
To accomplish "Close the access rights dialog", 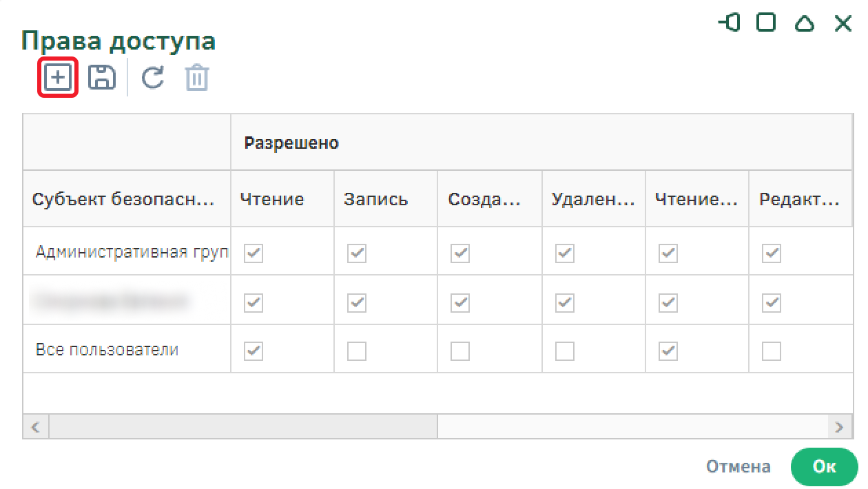I will tap(843, 23).
